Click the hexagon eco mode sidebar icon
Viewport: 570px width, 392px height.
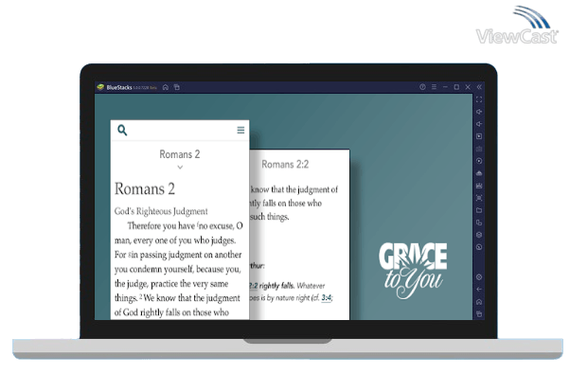pos(479,235)
